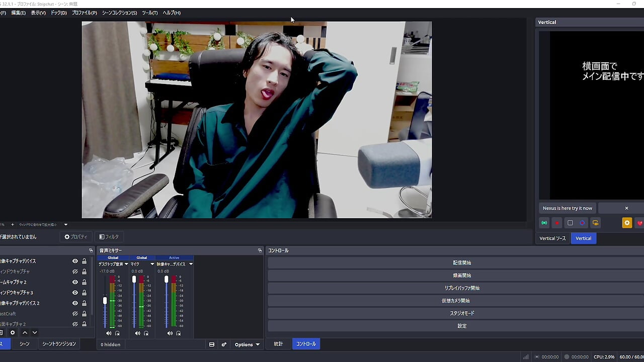Image resolution: width=644 pixels, height=362 pixels.
Task: Show the hidden CastCraft source
Action: pos(75,314)
